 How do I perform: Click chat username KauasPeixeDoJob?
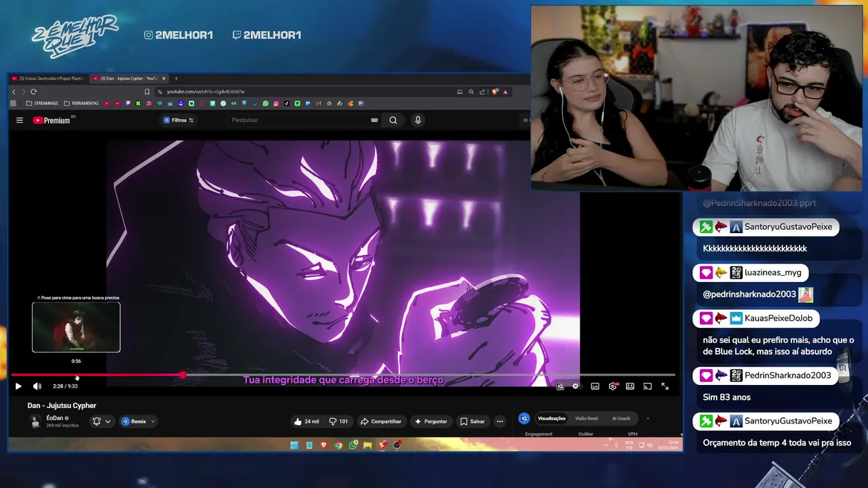pos(778,318)
